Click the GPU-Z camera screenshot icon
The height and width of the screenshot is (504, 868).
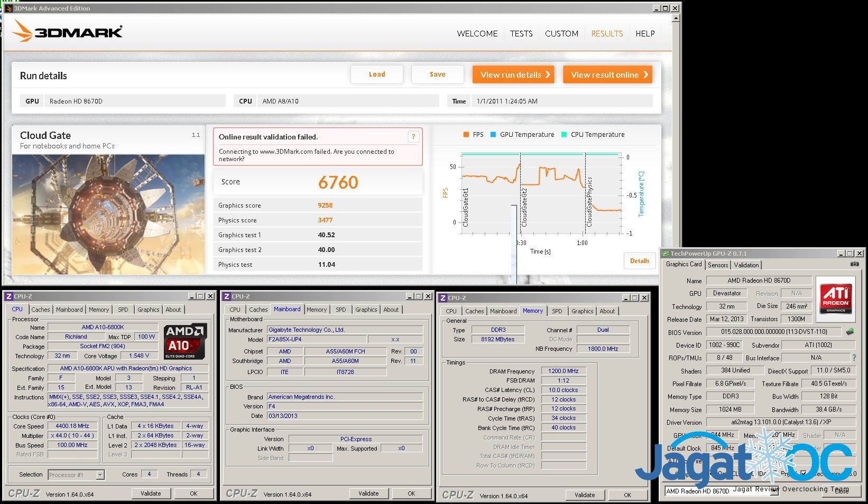click(x=854, y=264)
